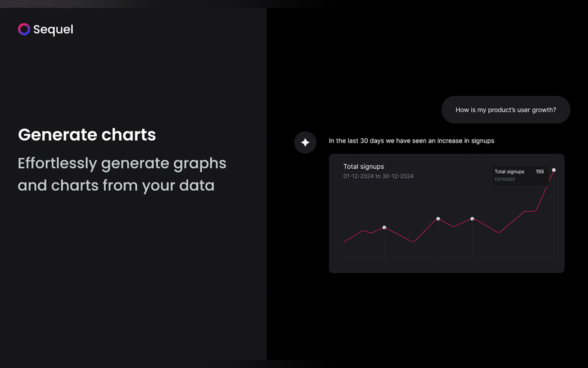The width and height of the screenshot is (588, 368).
Task: Click the AI reply about increased signups
Action: click(411, 141)
